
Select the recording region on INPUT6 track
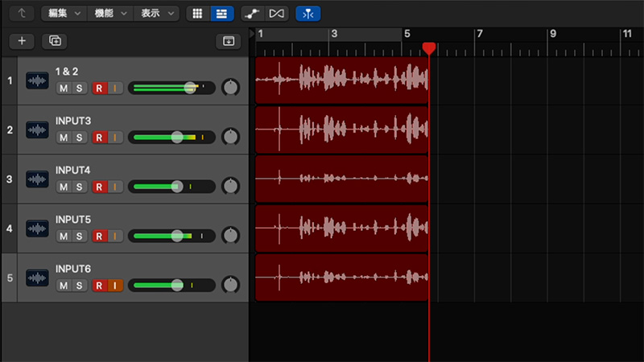tap(341, 278)
